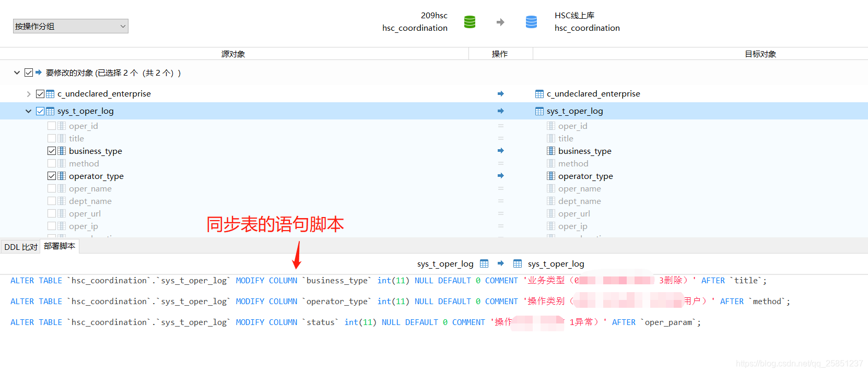
Task: Click the target operator_type column icon
Action: coord(551,176)
